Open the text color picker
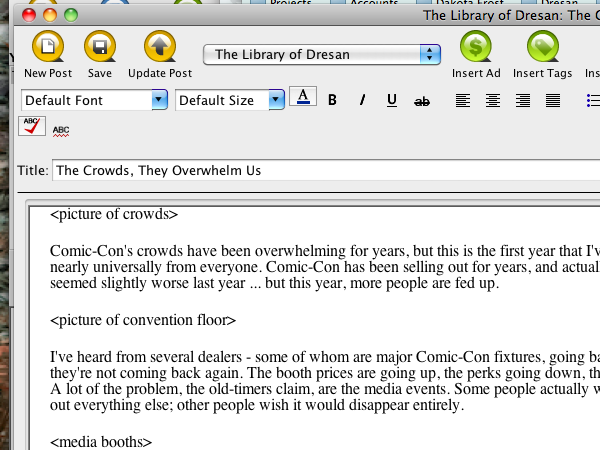 [303, 96]
